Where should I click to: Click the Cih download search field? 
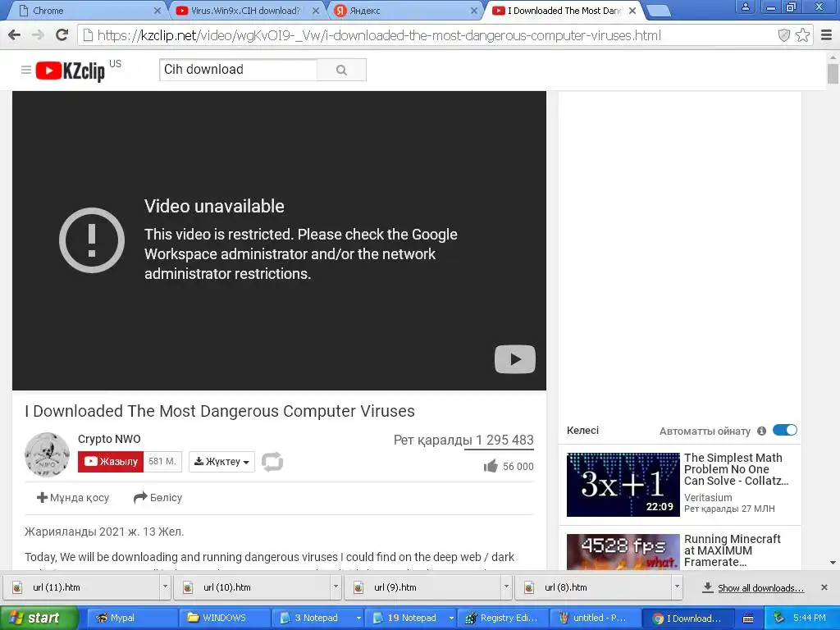click(239, 70)
